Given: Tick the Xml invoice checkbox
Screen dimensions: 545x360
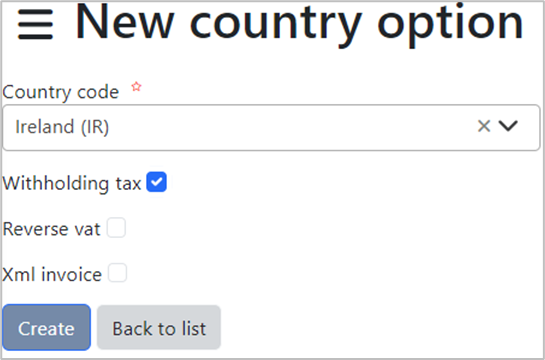Looking at the screenshot, I should 117,273.
